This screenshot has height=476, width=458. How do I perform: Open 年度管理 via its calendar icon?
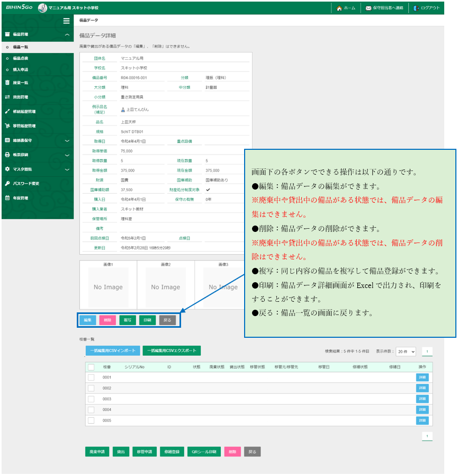[x=7, y=198]
